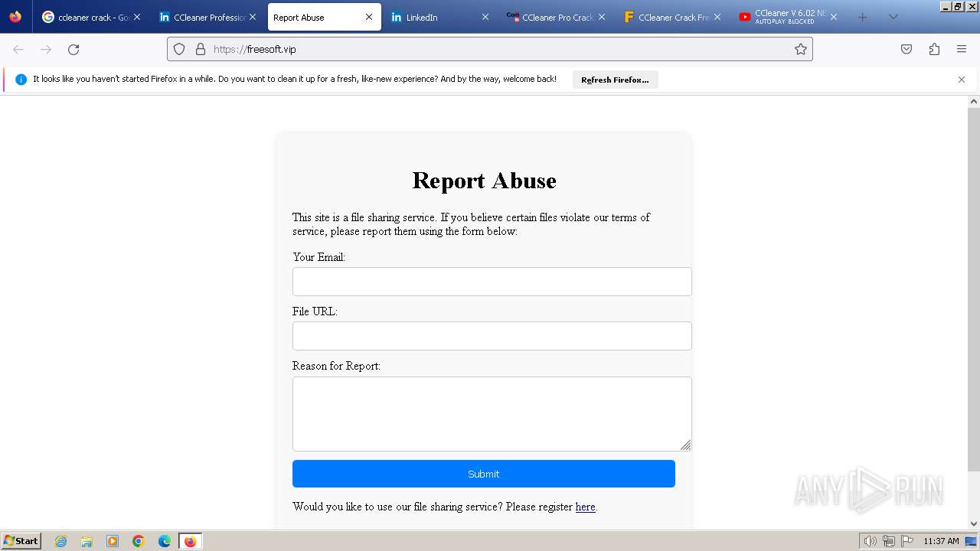Click the Refresh Firefox button
Screen dimensions: 980x551
pyautogui.click(x=615, y=80)
